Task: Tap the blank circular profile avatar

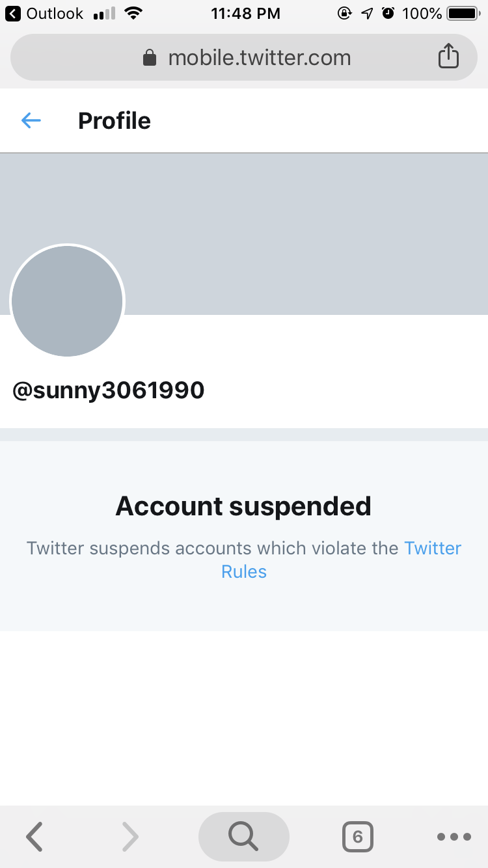Action: 67,301
